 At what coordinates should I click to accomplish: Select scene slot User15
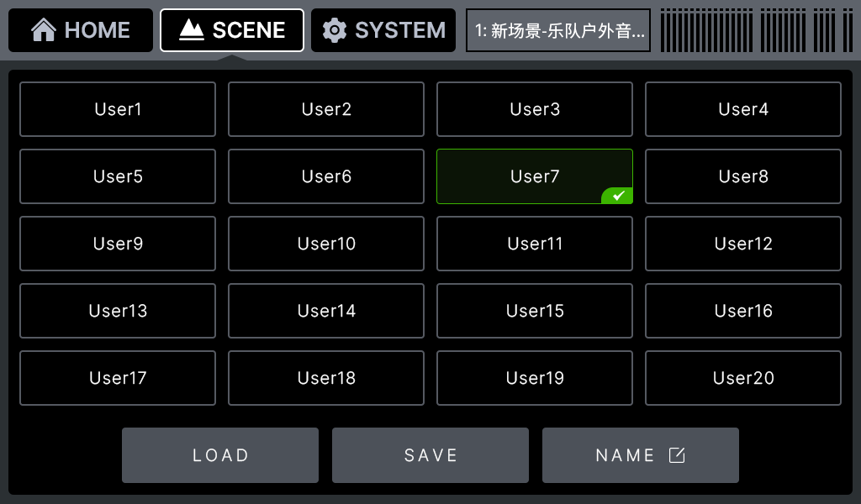tap(534, 311)
